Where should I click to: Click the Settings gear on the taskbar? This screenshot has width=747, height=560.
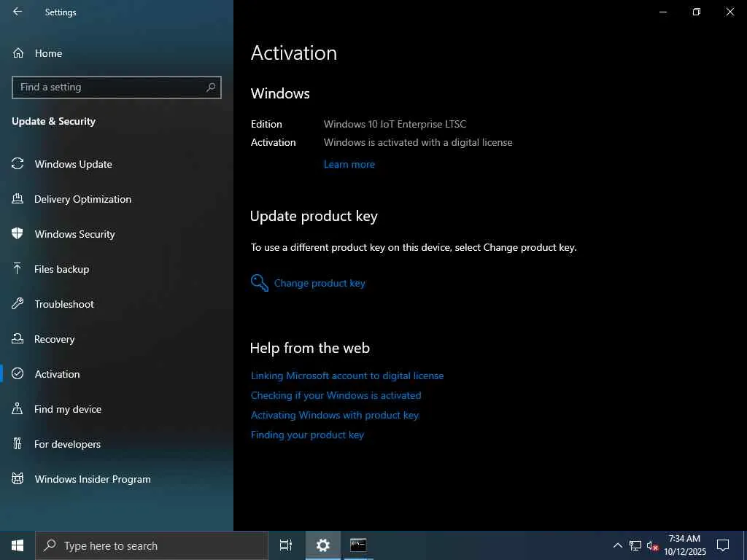pos(323,545)
